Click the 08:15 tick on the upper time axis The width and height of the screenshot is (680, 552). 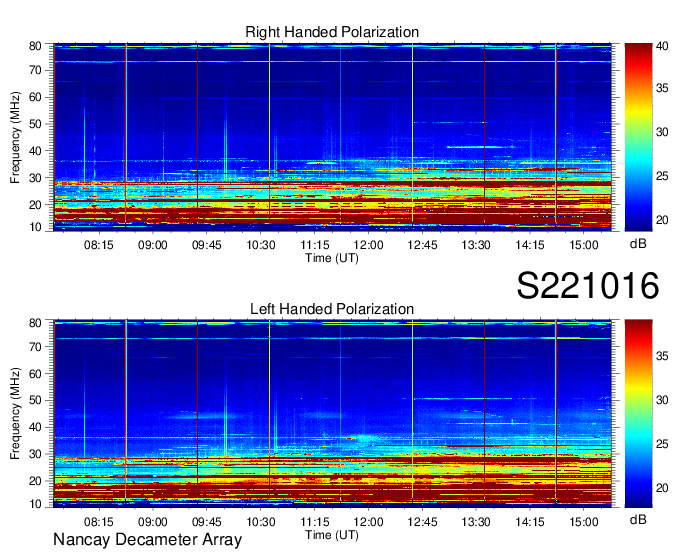point(98,245)
